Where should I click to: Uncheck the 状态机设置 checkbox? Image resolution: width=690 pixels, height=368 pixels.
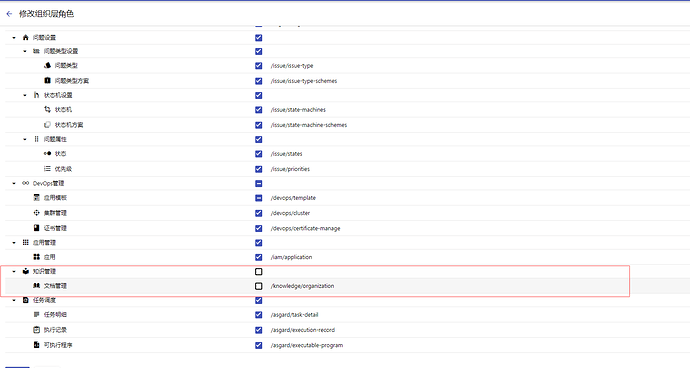tap(259, 96)
